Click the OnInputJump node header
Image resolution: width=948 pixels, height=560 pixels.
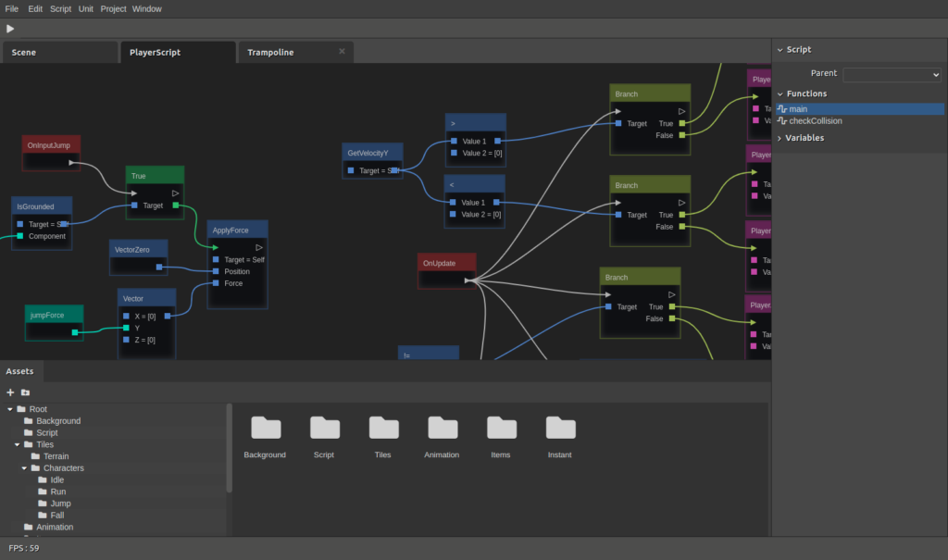51,145
